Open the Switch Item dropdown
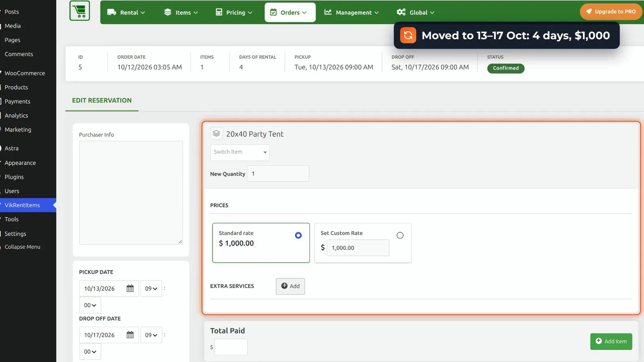Viewport: 644px width, 362px height. click(x=240, y=152)
